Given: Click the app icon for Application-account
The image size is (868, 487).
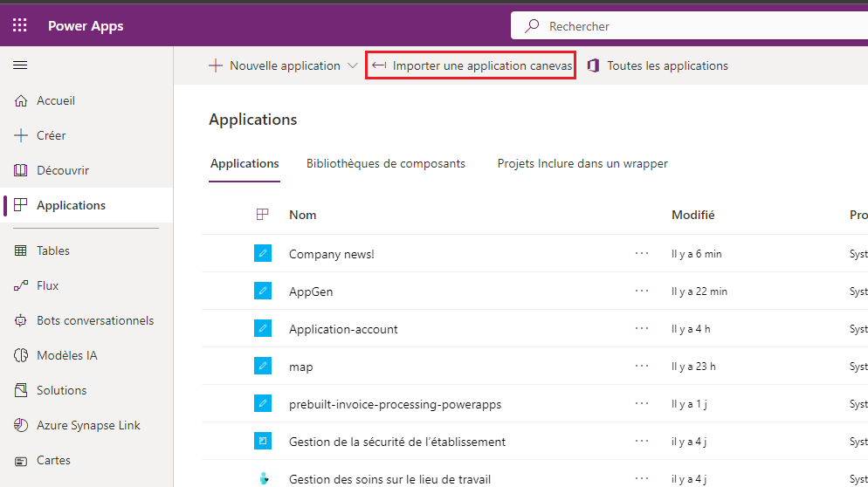Looking at the screenshot, I should (x=263, y=329).
